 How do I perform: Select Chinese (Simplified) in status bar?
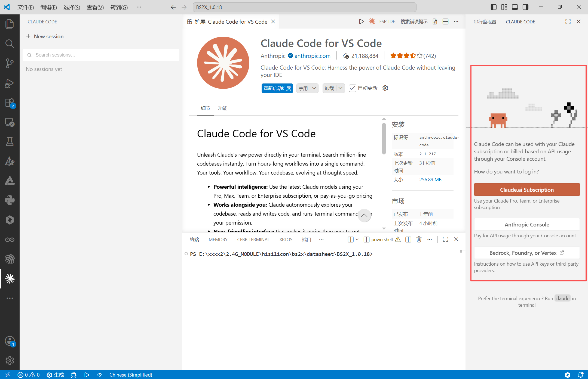tap(131, 375)
